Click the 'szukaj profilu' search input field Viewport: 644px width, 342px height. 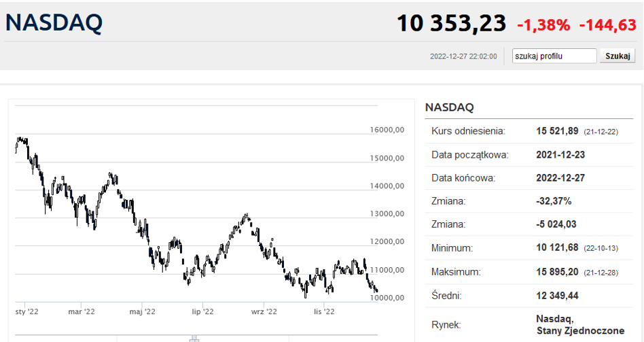click(554, 56)
